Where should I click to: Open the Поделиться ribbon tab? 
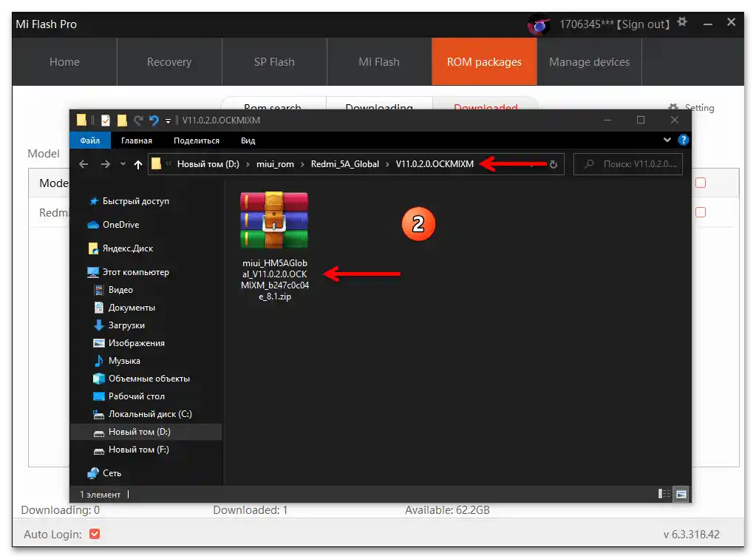(197, 140)
